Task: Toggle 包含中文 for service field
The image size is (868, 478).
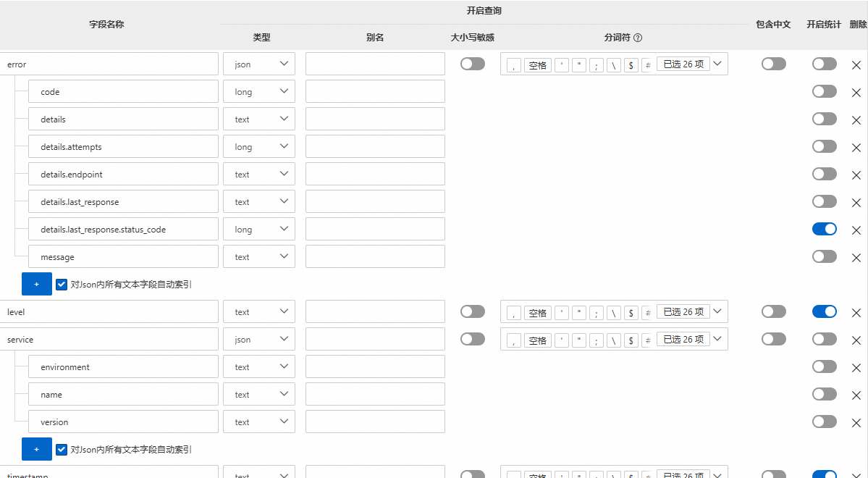Action: 773,339
